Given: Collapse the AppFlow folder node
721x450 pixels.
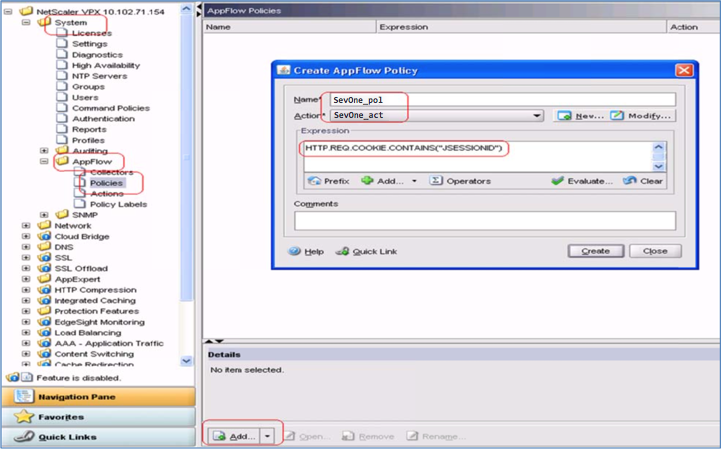Looking at the screenshot, I should [44, 161].
